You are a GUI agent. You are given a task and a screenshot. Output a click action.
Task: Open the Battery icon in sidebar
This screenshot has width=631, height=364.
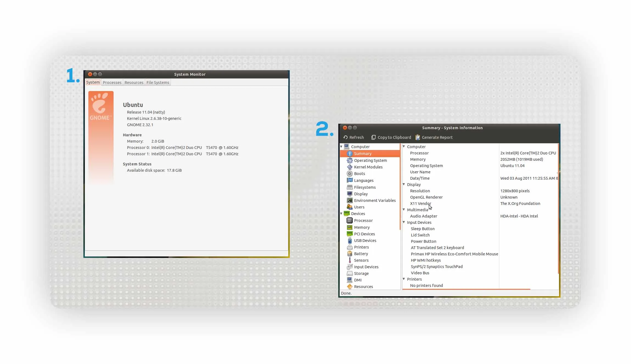[350, 254]
